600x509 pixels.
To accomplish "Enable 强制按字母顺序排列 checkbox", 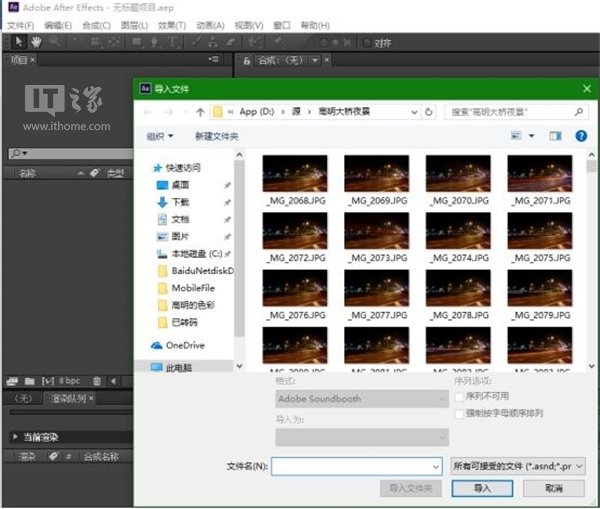I will pos(459,414).
